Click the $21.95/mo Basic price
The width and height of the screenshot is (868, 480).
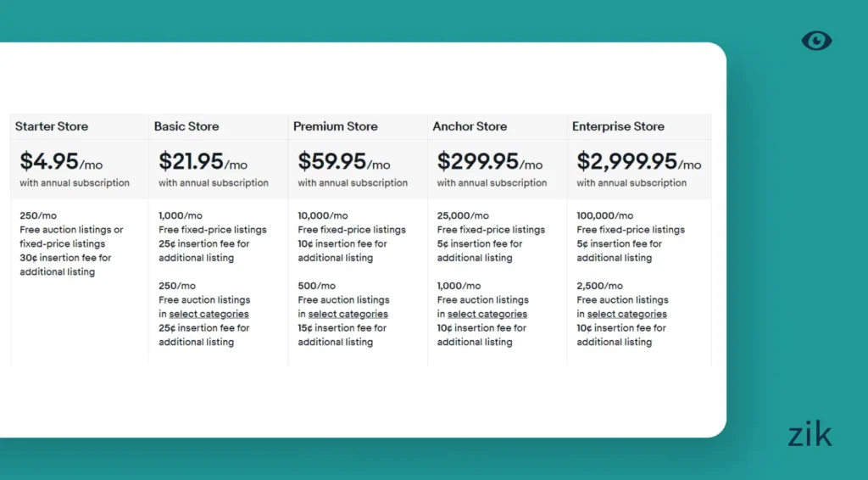click(x=203, y=162)
